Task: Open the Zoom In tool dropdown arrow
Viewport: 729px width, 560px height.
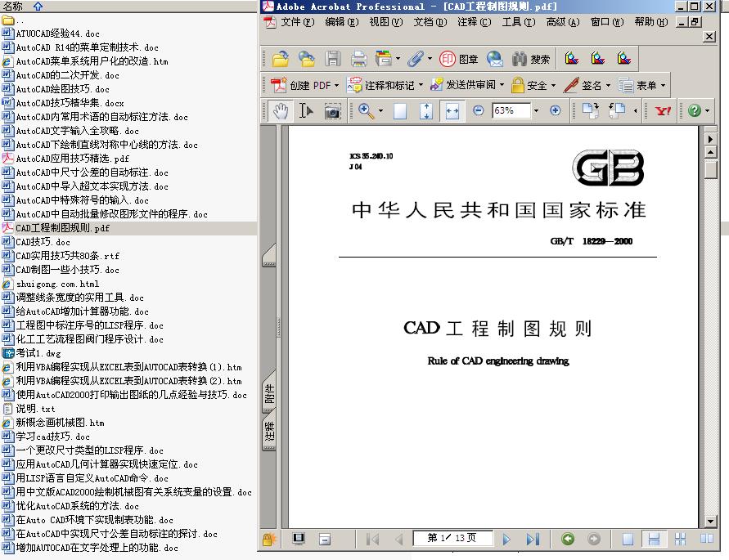Action: tap(380, 111)
